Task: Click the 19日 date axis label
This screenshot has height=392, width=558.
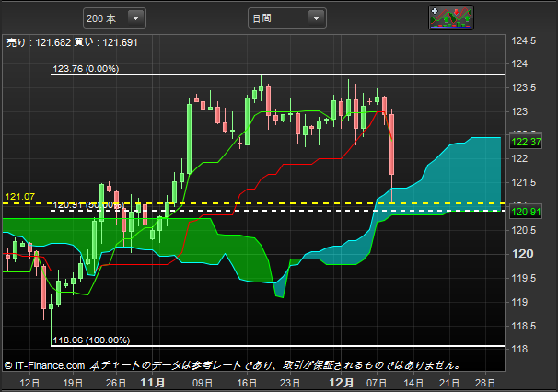Action: tap(73, 383)
